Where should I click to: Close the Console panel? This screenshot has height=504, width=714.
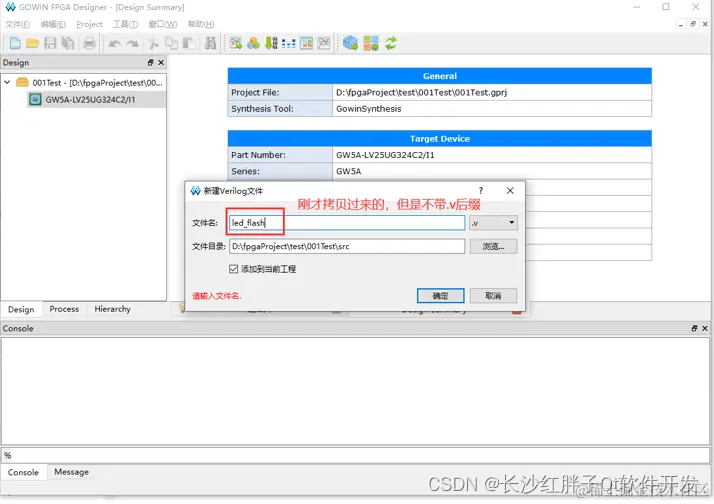click(x=704, y=328)
